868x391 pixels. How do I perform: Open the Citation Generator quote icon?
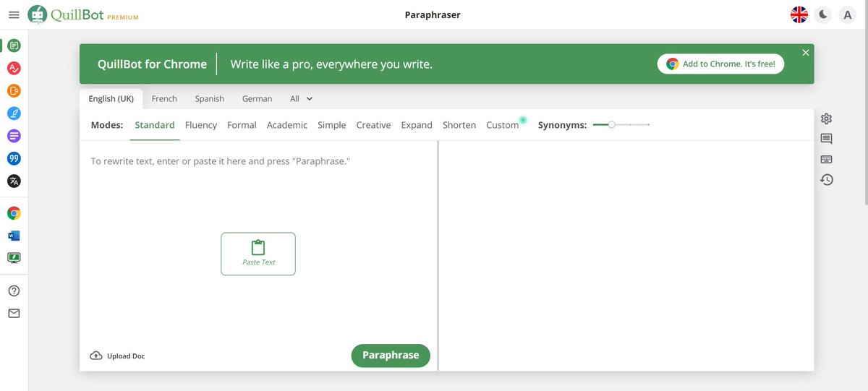coord(14,158)
